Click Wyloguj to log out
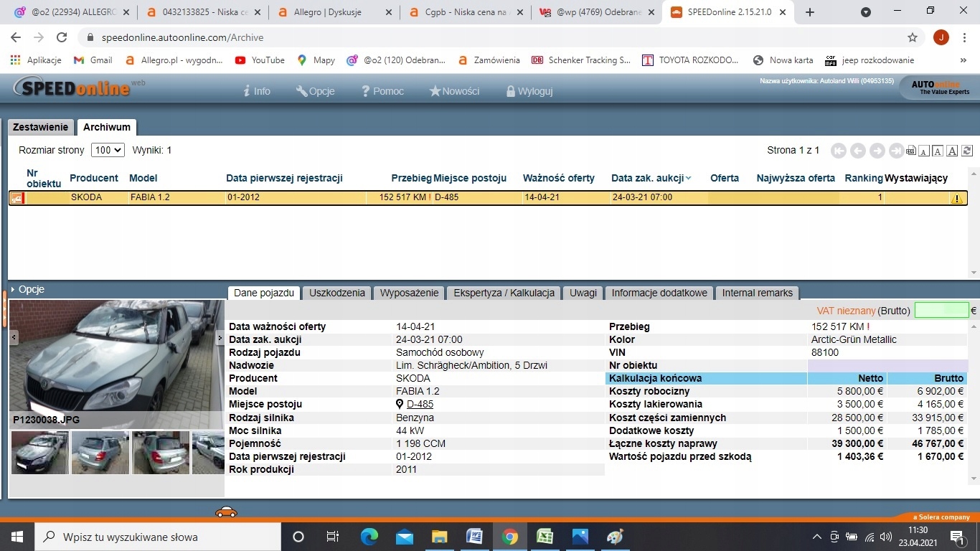This screenshot has width=980, height=551. [x=529, y=91]
